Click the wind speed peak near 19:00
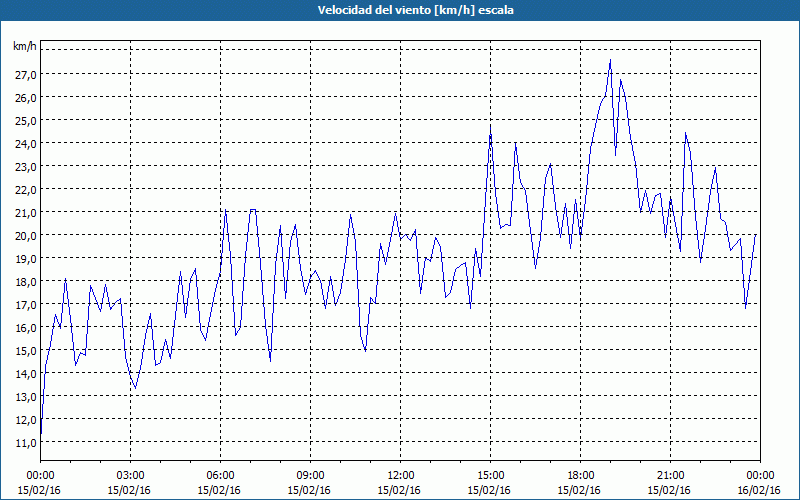The width and height of the screenshot is (800, 500). pyautogui.click(x=610, y=60)
